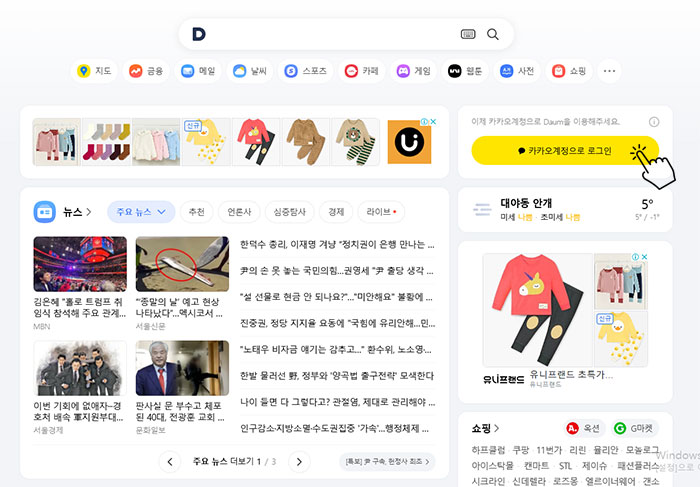
Task: Open the virtual keyboard icon in search bar
Action: click(x=468, y=34)
